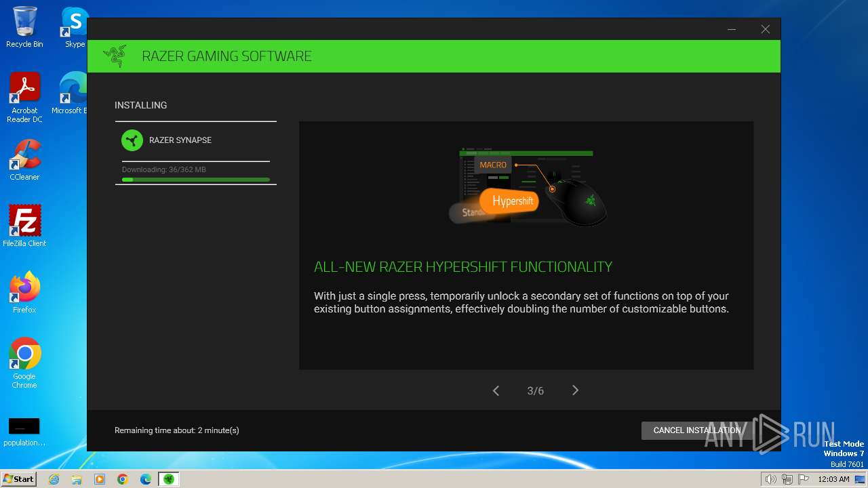This screenshot has height=488, width=868.
Task: Go to previous slide arrow
Action: (496, 390)
